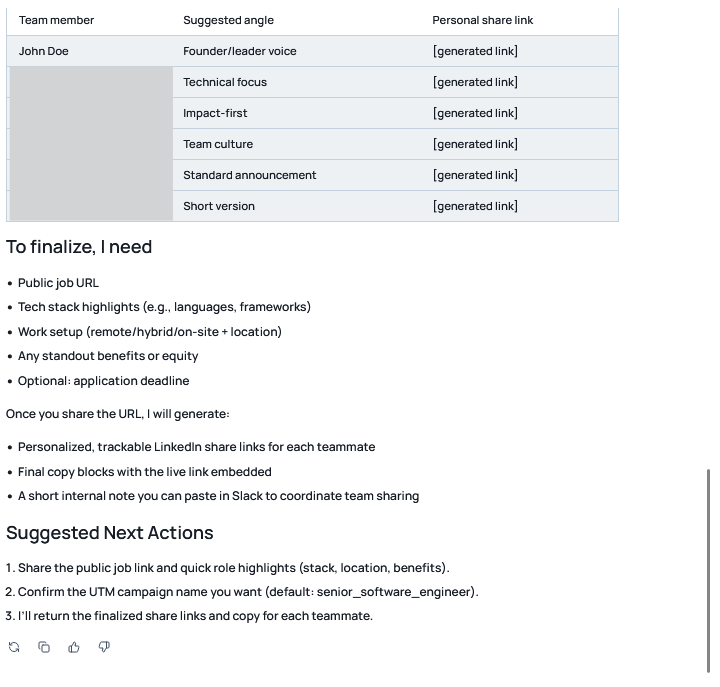Open the Technical focus generated link

[x=475, y=82]
